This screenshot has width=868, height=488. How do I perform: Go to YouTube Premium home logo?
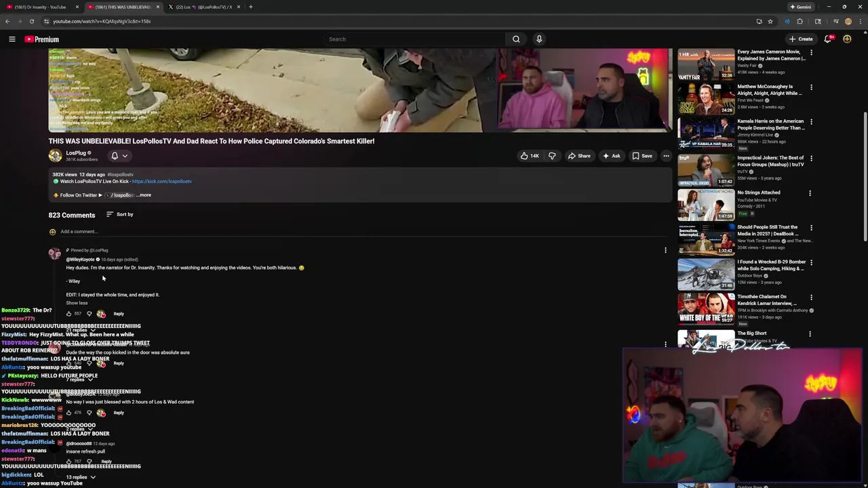(x=42, y=39)
